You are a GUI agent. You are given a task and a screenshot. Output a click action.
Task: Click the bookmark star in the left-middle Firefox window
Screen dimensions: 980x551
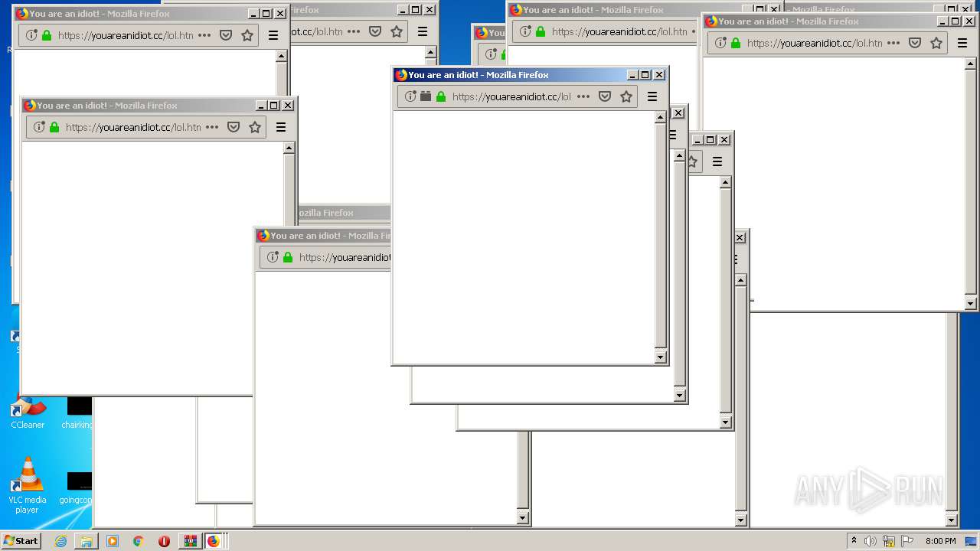[x=255, y=127]
